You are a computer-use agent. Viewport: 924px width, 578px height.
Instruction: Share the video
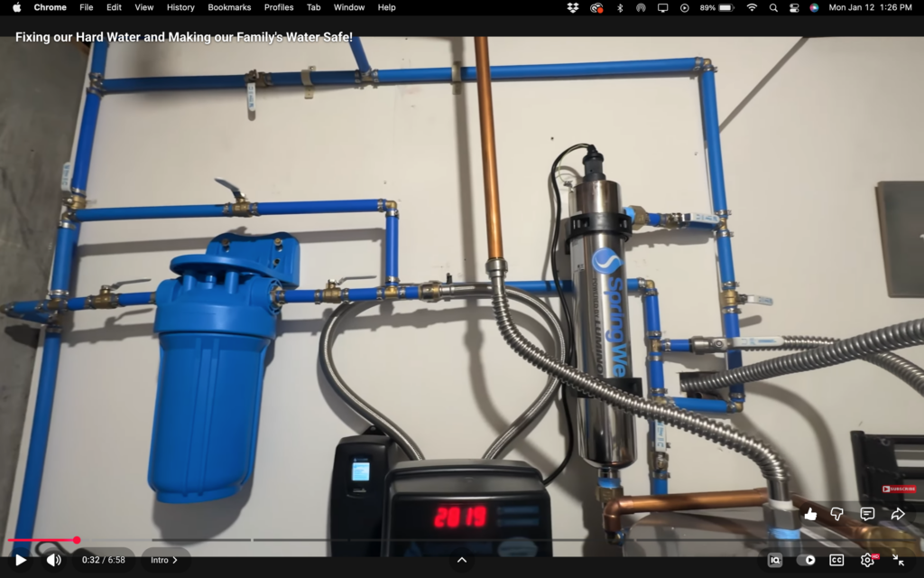896,514
